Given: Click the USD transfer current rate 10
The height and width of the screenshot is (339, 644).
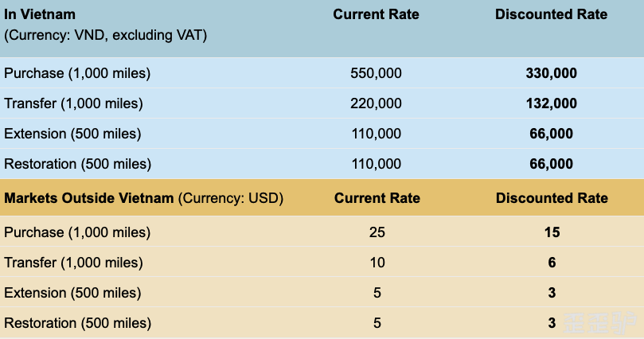Looking at the screenshot, I should pos(377,263).
